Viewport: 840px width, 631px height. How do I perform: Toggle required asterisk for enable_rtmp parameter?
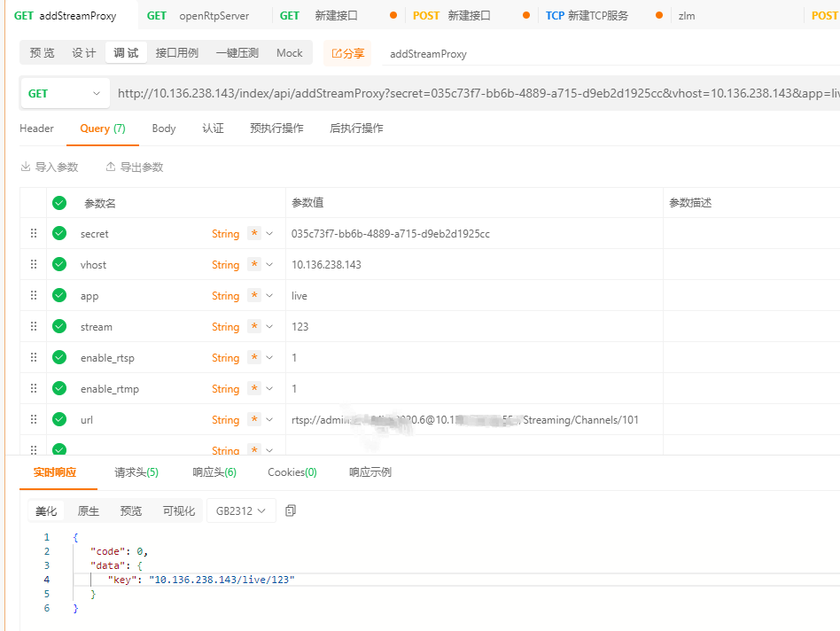coord(254,388)
